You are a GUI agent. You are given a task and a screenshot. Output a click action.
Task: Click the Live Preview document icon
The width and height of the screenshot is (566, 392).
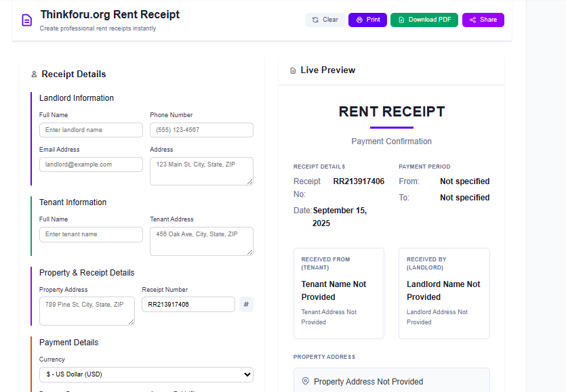tap(293, 70)
